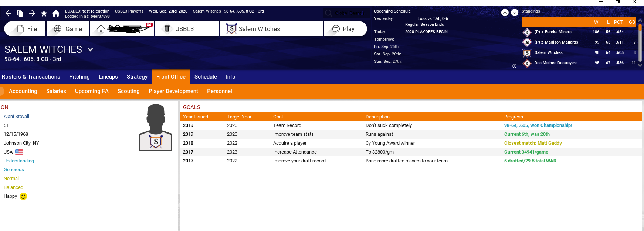Screen dimensions: 644x231
Task: Switch to the Pitching tab
Action: 79,77
